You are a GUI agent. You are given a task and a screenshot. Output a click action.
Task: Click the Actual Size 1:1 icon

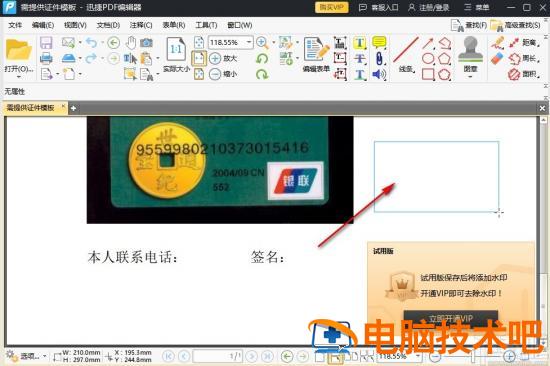coord(176,50)
